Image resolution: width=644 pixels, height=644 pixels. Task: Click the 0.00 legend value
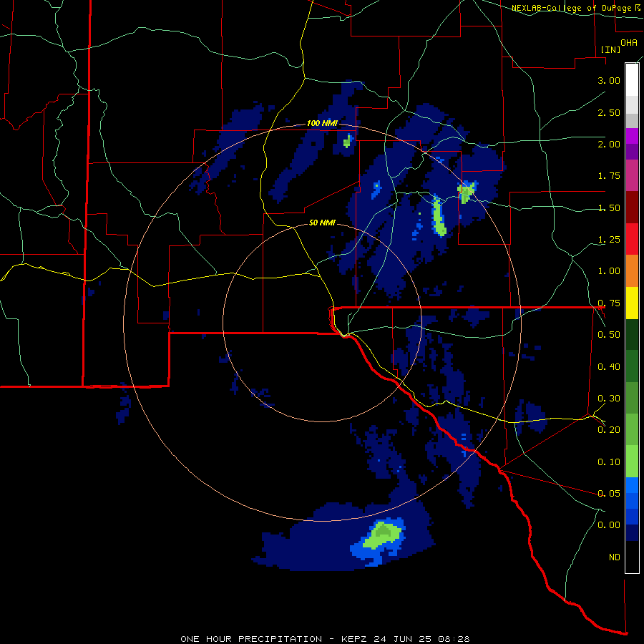point(609,525)
